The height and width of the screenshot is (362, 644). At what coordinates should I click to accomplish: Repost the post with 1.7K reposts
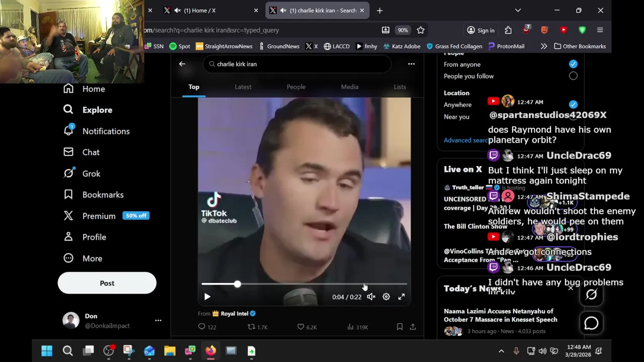pyautogui.click(x=258, y=327)
